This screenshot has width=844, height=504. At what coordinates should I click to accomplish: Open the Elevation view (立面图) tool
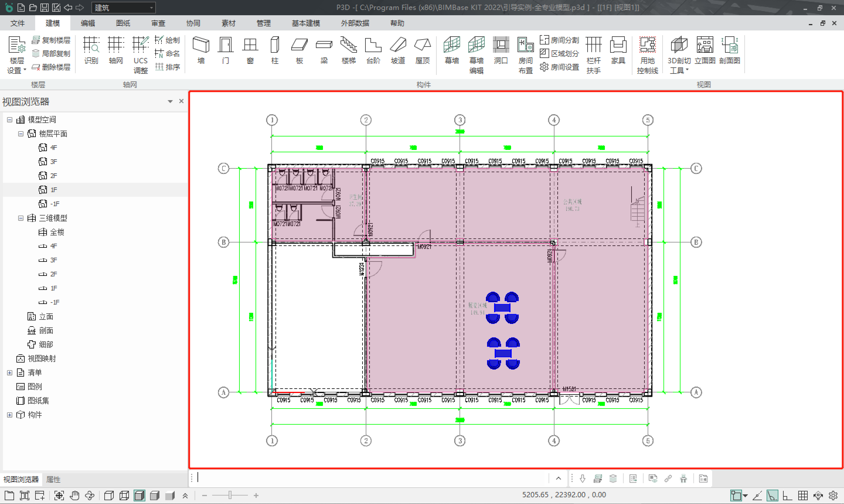[705, 50]
